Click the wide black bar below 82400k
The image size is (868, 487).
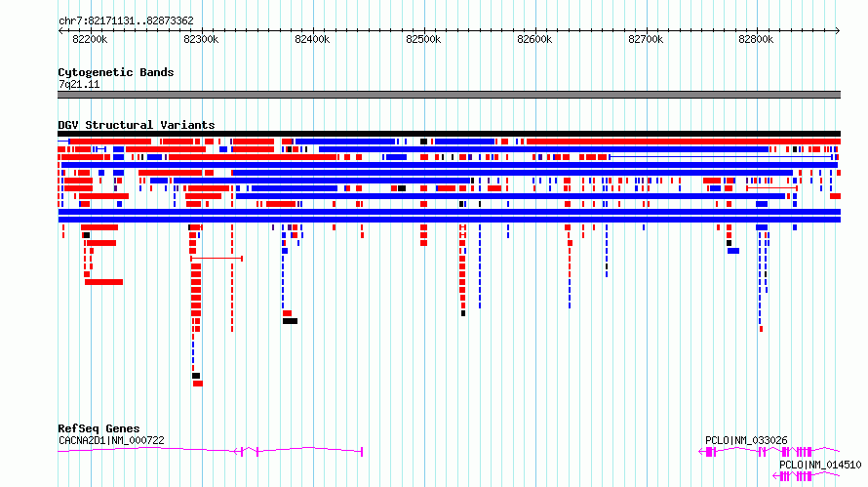[x=290, y=321]
